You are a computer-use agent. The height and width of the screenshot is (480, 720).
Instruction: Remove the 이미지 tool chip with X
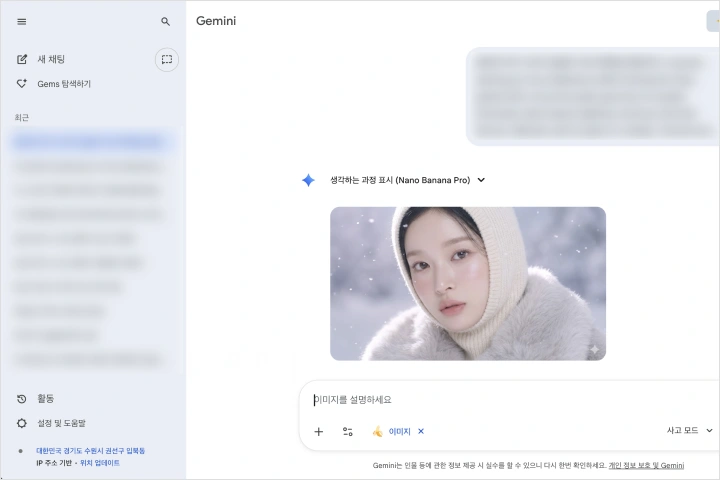tap(421, 431)
